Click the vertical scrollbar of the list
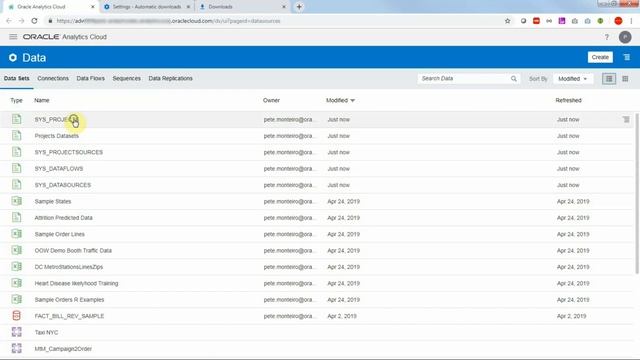Image resolution: width=640 pixels, height=360 pixels. [637, 193]
